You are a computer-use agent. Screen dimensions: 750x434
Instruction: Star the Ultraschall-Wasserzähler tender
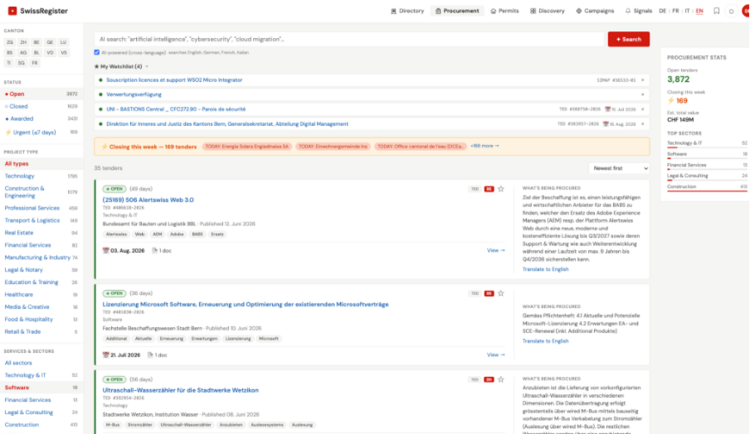(x=501, y=379)
